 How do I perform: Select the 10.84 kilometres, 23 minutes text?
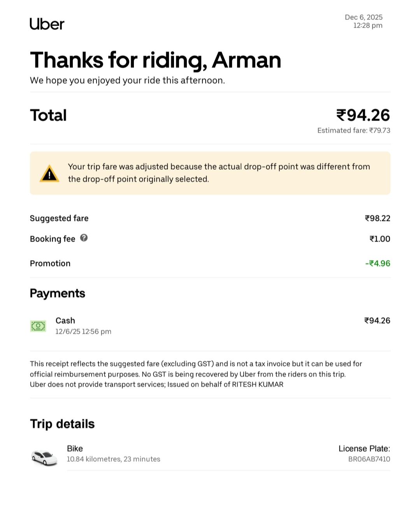click(x=113, y=459)
